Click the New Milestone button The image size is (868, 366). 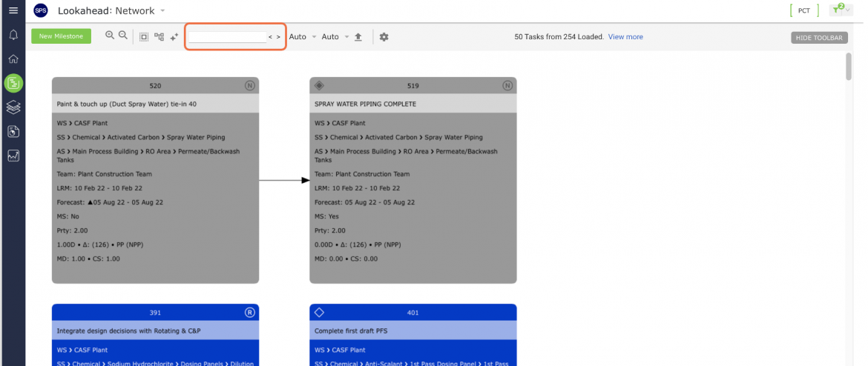pyautogui.click(x=61, y=36)
